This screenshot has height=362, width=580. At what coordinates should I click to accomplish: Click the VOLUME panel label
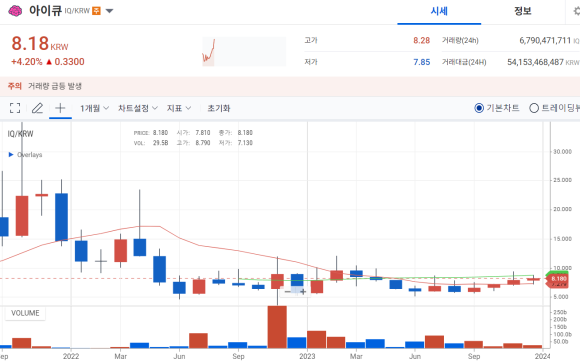(x=25, y=313)
